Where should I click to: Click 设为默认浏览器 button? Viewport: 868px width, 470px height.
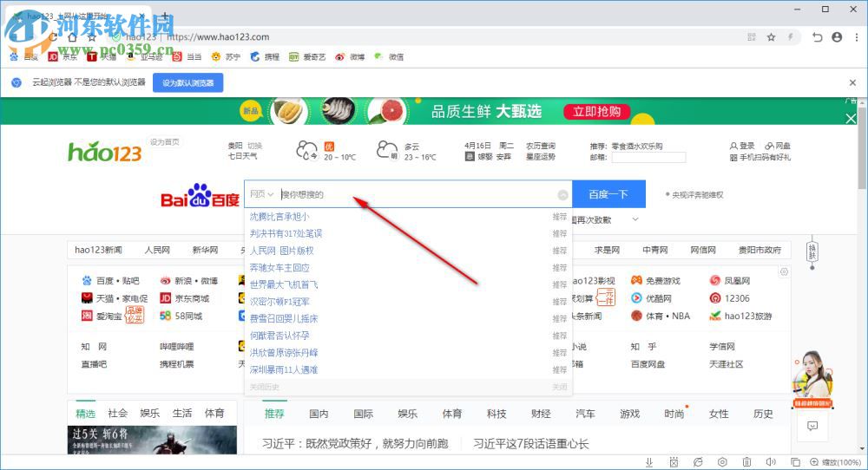click(x=188, y=83)
